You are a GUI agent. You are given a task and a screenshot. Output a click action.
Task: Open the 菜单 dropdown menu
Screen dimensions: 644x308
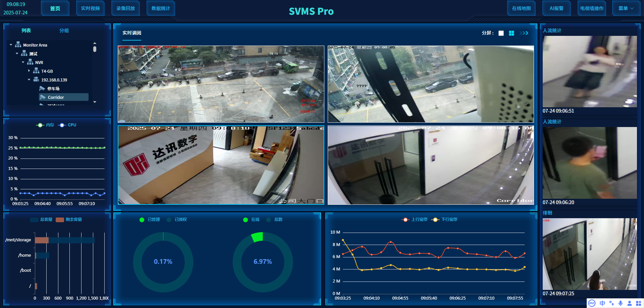pyautogui.click(x=626, y=8)
